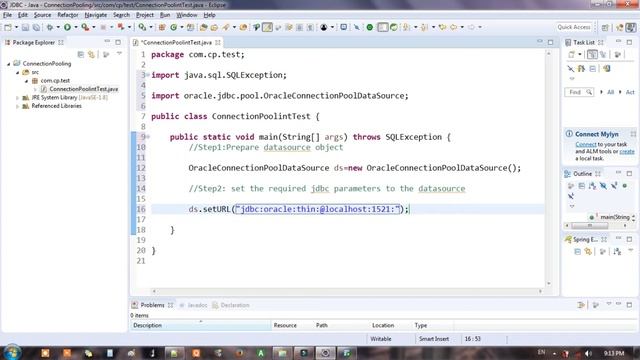Screen dimensions: 640x360
Task: Click the All filter in Task List
Action: tap(610, 92)
